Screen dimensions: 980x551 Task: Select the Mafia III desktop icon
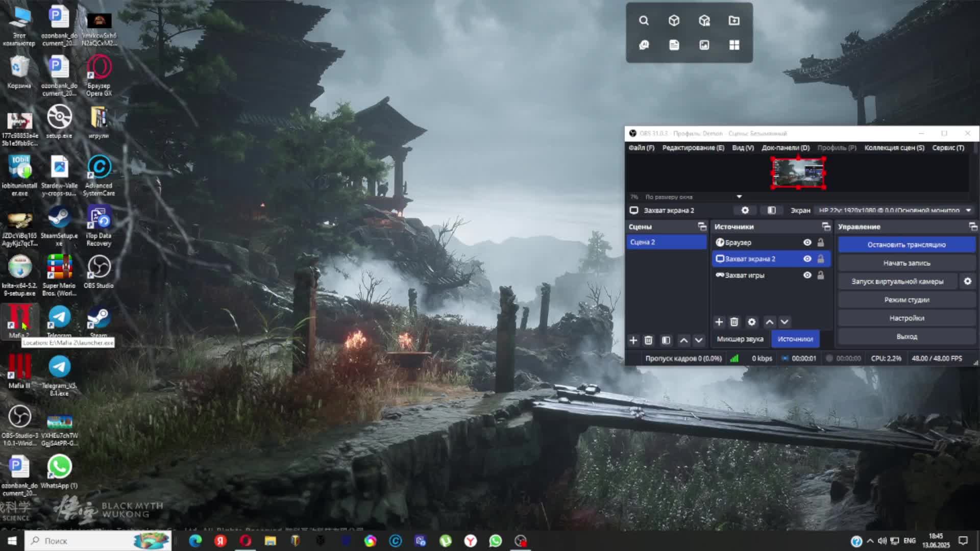point(19,371)
